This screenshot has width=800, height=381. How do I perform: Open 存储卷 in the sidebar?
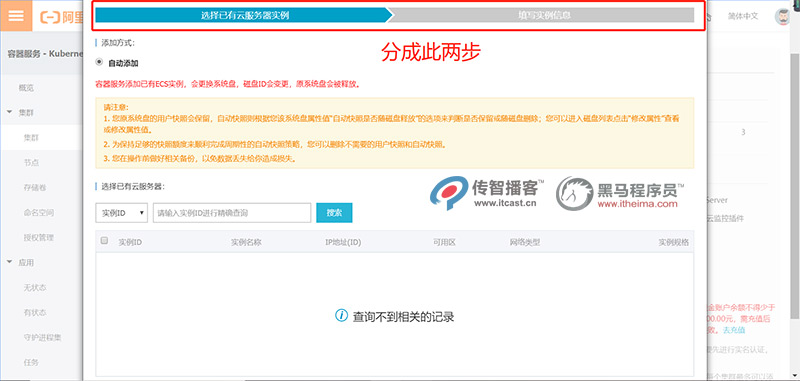pyautogui.click(x=35, y=188)
